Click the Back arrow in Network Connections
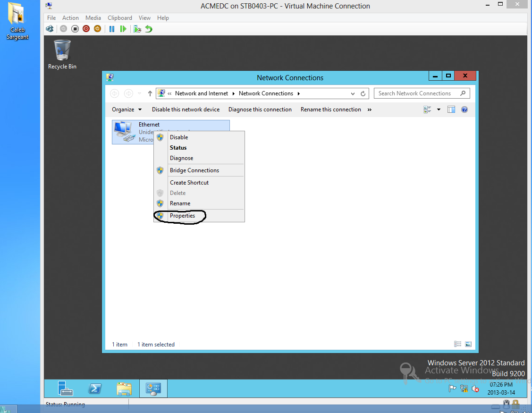Image resolution: width=532 pixels, height=413 pixels. [x=115, y=93]
